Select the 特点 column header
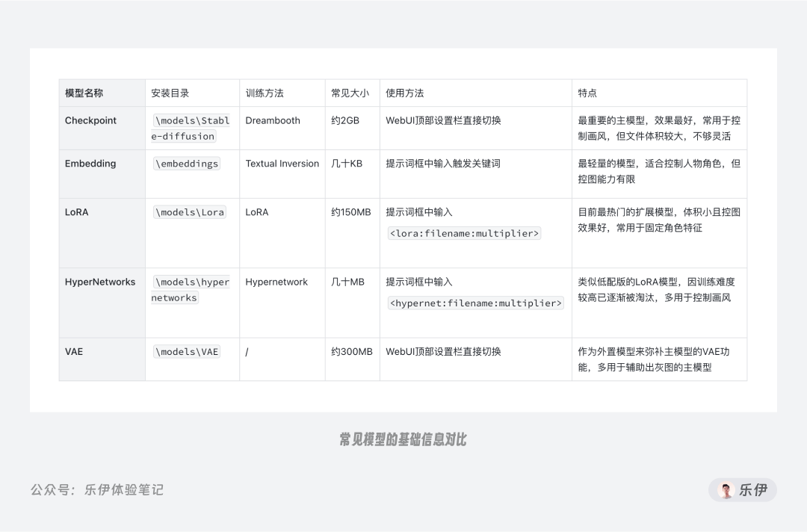The height and width of the screenshot is (532, 807). [x=659, y=93]
